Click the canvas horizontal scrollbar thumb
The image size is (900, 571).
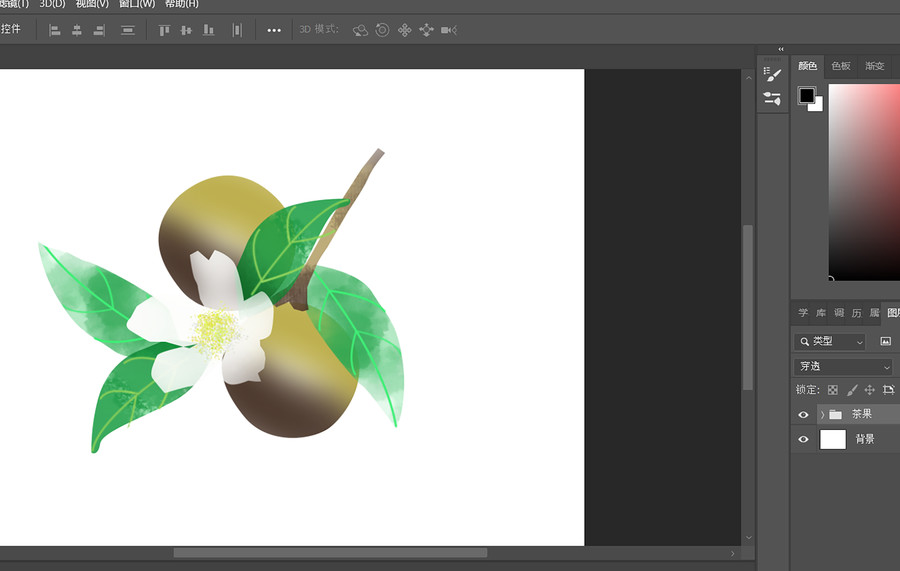tap(331, 553)
